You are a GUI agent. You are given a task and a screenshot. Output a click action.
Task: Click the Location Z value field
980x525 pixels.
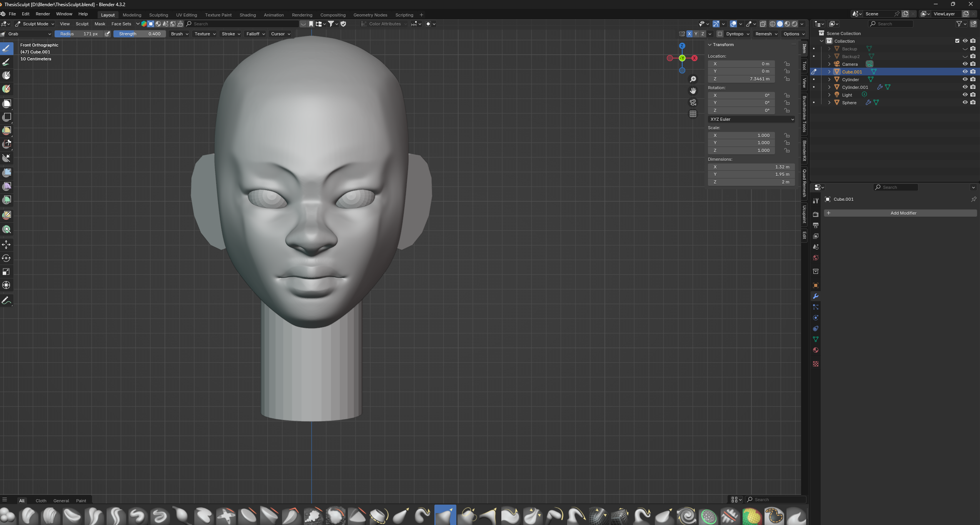(x=741, y=79)
